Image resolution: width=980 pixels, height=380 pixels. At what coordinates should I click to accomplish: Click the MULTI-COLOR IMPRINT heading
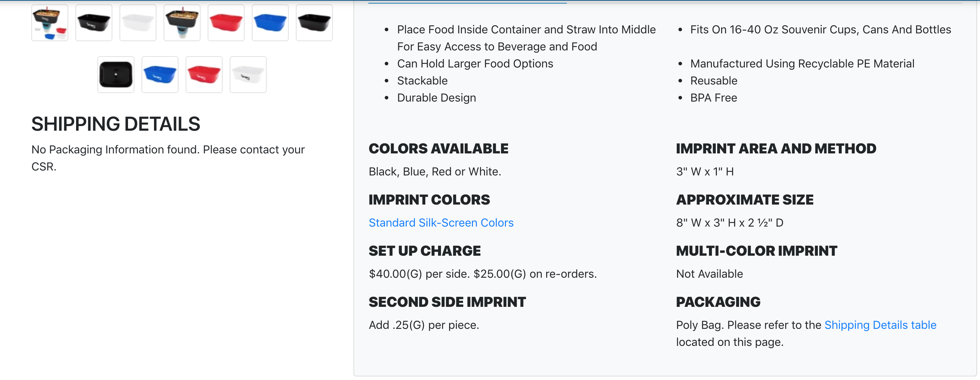pos(756,251)
